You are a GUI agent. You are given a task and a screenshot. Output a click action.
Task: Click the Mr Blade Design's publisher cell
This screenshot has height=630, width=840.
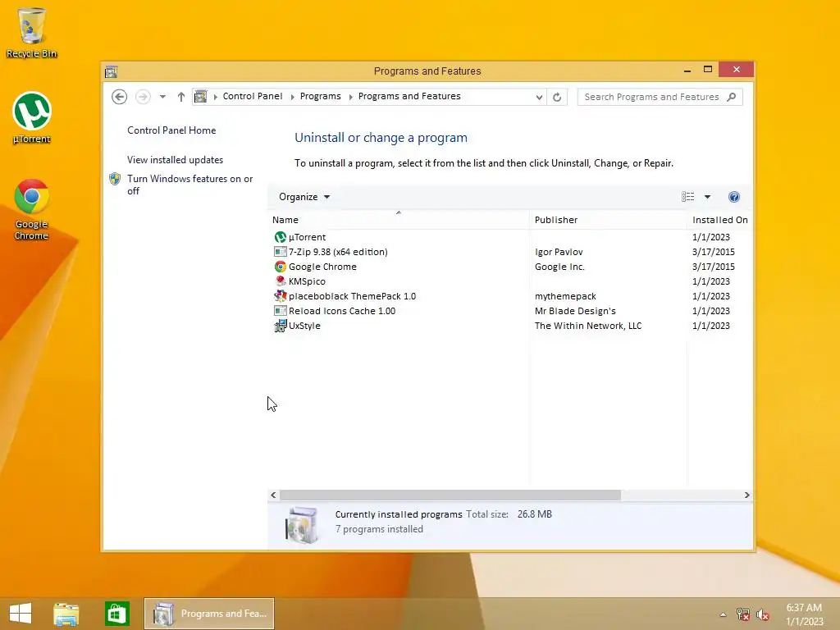point(575,311)
